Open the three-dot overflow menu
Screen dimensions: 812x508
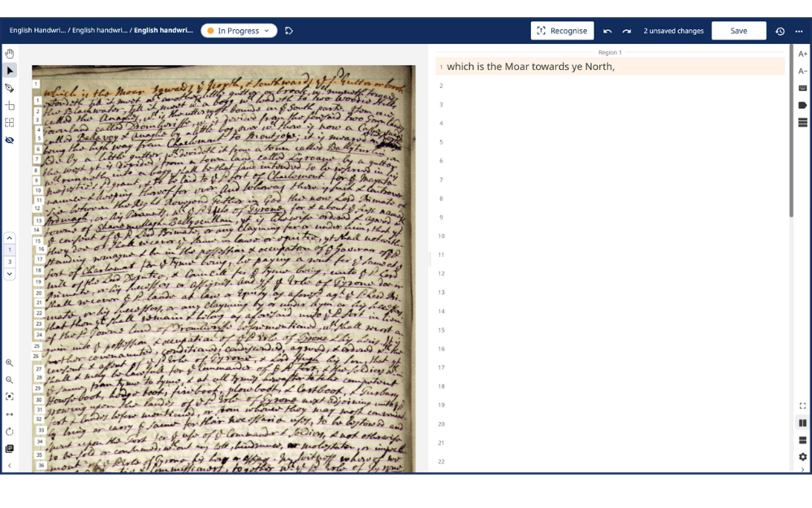(799, 30)
